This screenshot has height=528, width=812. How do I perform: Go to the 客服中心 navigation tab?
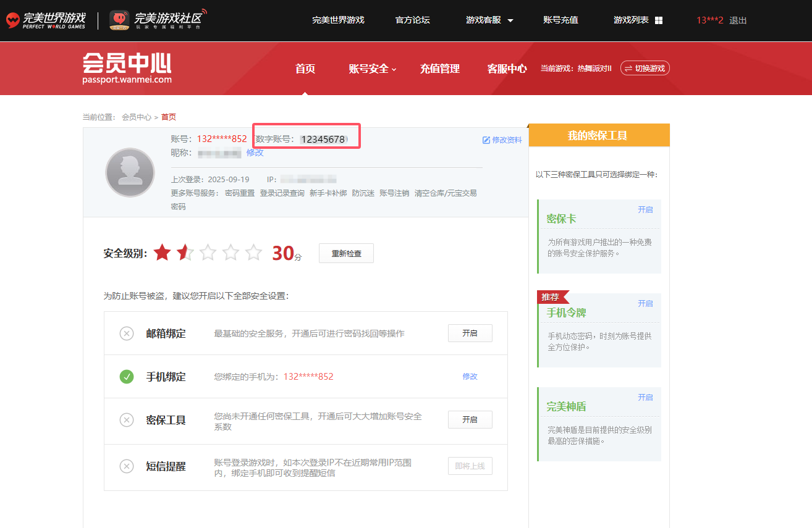point(507,69)
